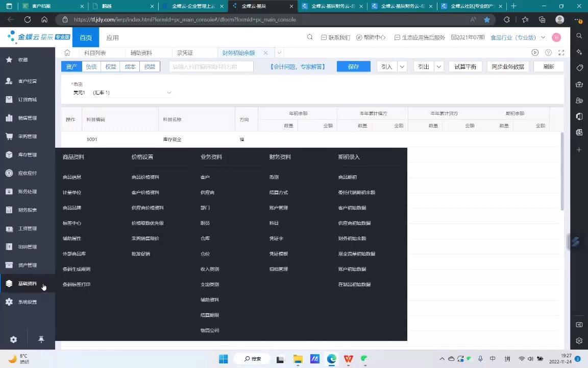Open the Edge browser from the taskbar

click(331, 359)
